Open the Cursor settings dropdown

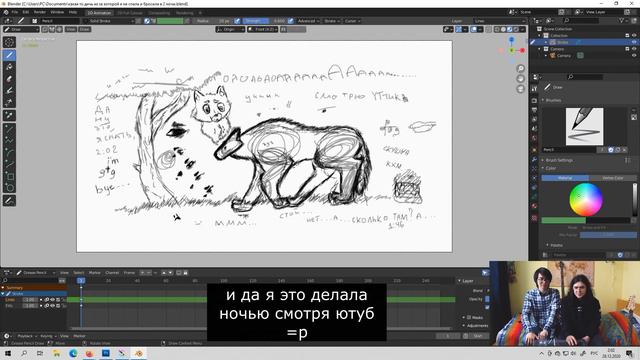[352, 21]
